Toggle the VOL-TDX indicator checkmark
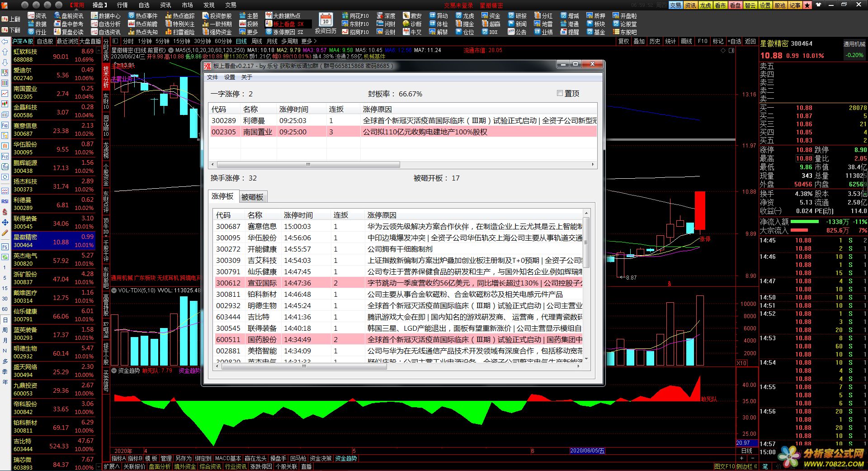The image size is (868, 471). pyautogui.click(x=114, y=290)
